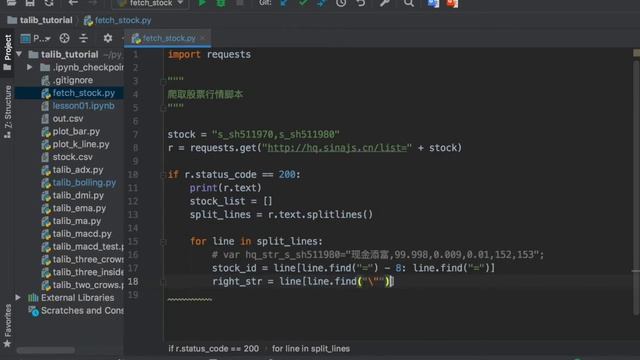The image size is (640, 360).
Task: Fold the docstring at line 3 gutter marker
Action: [x=163, y=82]
